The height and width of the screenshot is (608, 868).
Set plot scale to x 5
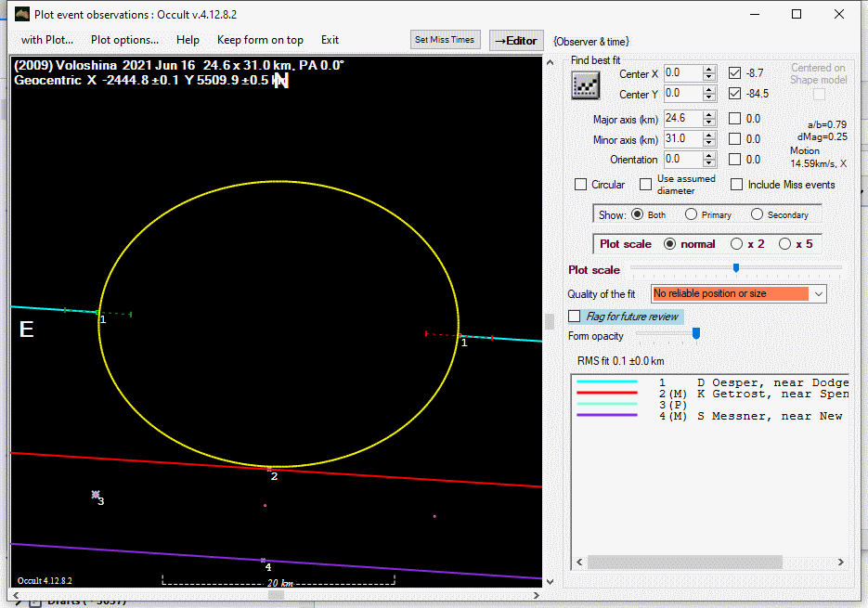(x=784, y=244)
